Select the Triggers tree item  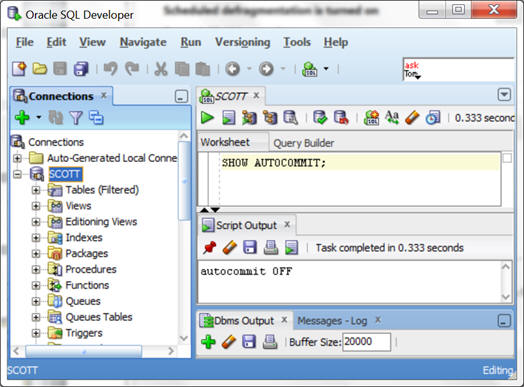click(x=84, y=333)
